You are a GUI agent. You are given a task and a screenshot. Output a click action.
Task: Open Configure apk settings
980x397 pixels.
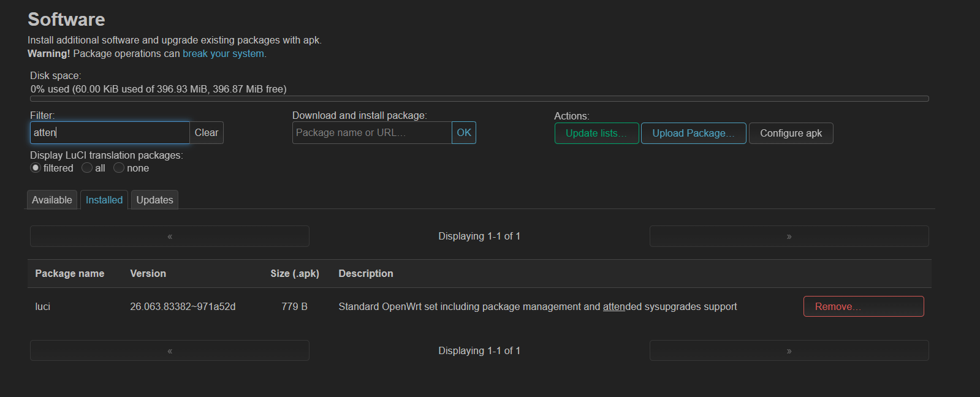coord(791,134)
